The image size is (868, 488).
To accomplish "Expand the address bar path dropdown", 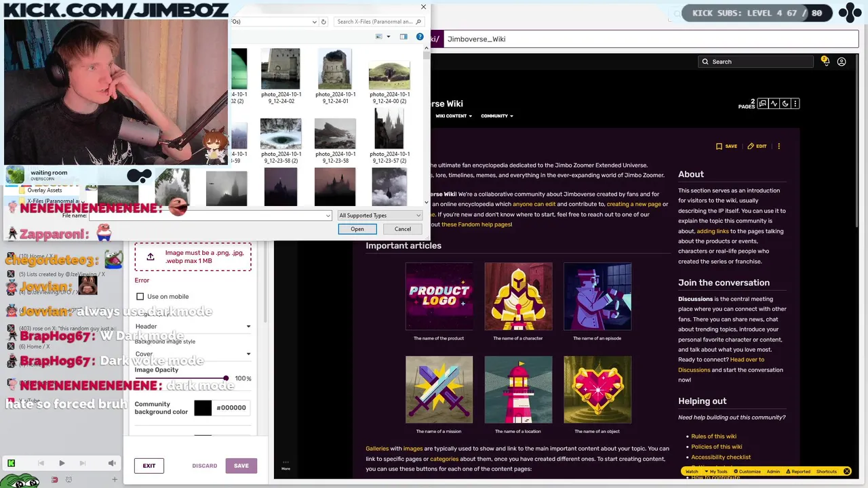I will 315,22.
